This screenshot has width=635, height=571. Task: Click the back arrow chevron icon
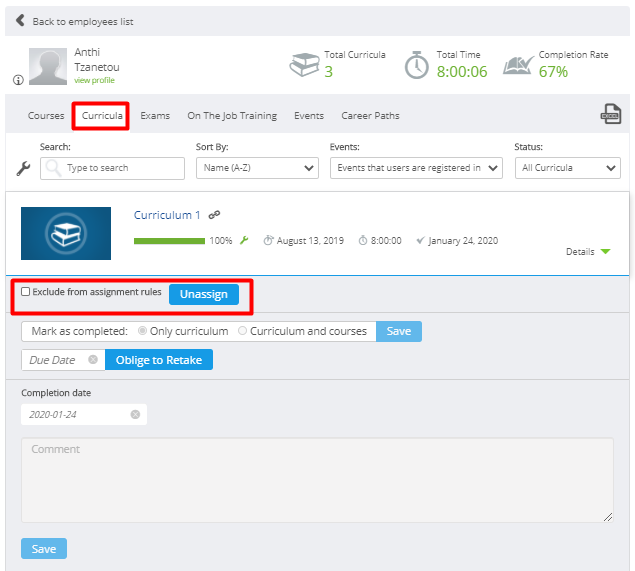coord(20,20)
